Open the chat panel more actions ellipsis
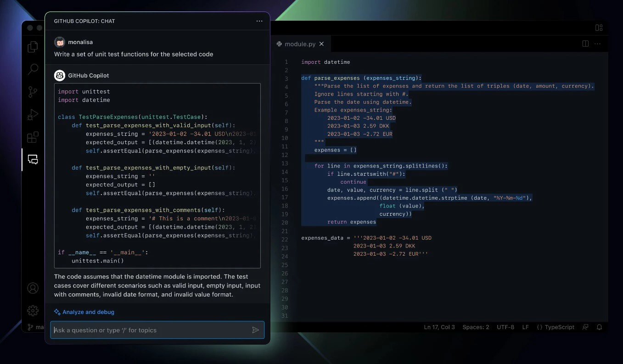The height and width of the screenshot is (364, 623). [x=259, y=21]
